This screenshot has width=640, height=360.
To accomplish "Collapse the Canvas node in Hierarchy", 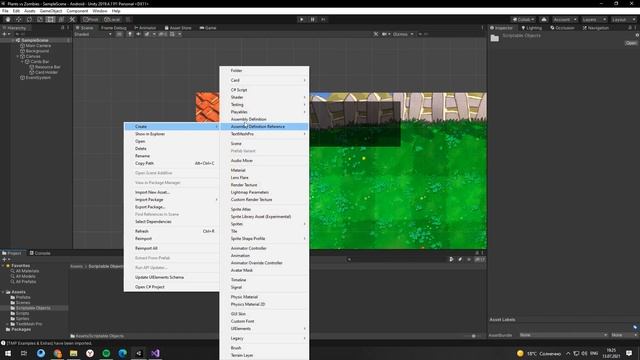I will click(x=18, y=56).
